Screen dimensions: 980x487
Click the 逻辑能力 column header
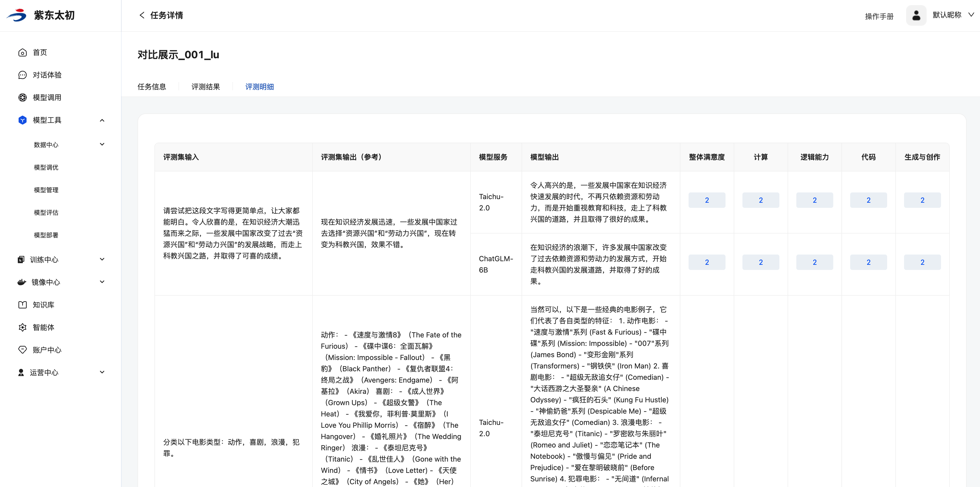pos(815,157)
